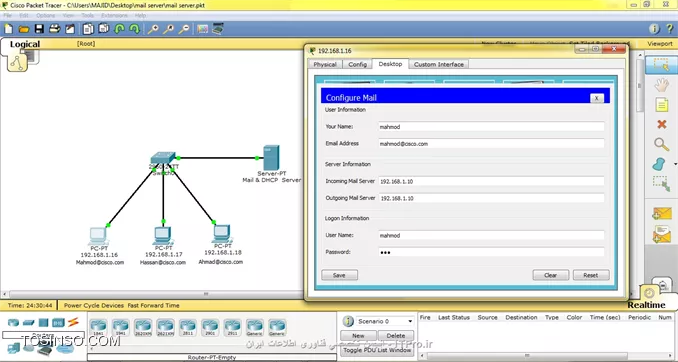
Task: Click the Reset button in Configure Mail
Action: (591, 275)
